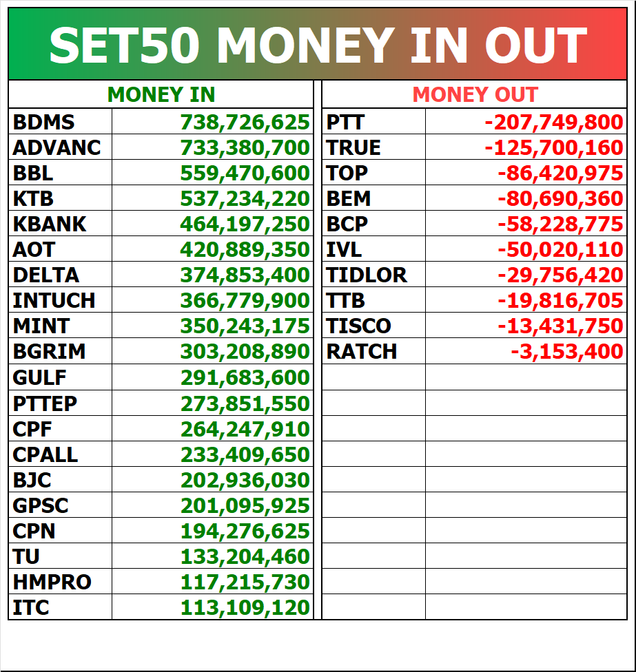Image resolution: width=636 pixels, height=672 pixels.
Task: Click the CPALL ticker cell
Action: (x=61, y=454)
